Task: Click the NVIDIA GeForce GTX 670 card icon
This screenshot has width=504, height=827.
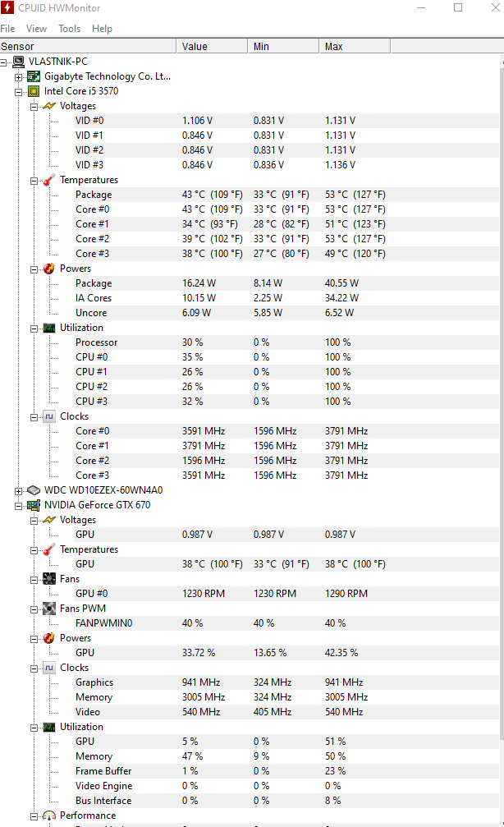Action: (x=34, y=505)
